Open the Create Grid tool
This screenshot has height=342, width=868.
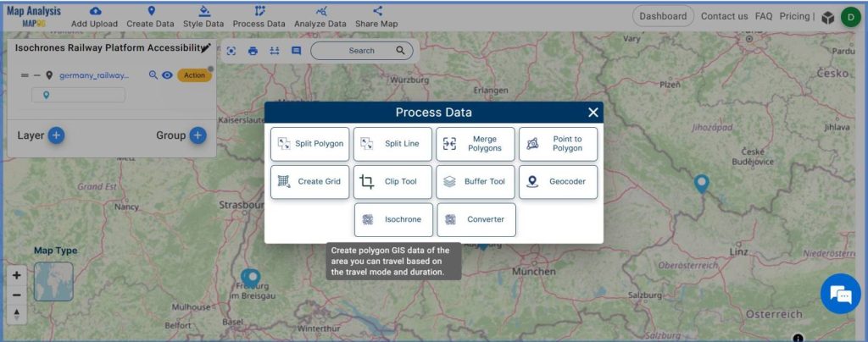coord(309,182)
